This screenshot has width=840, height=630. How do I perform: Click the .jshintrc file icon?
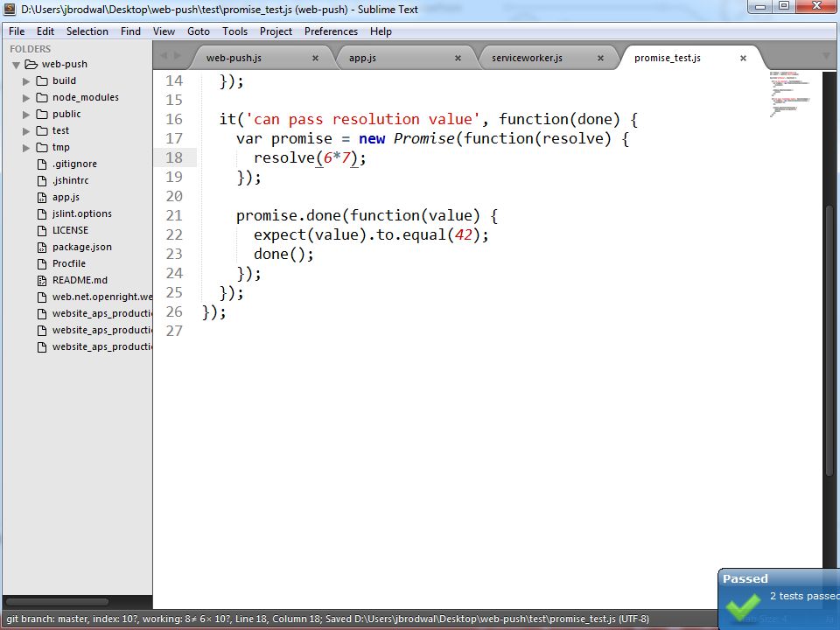(42, 180)
